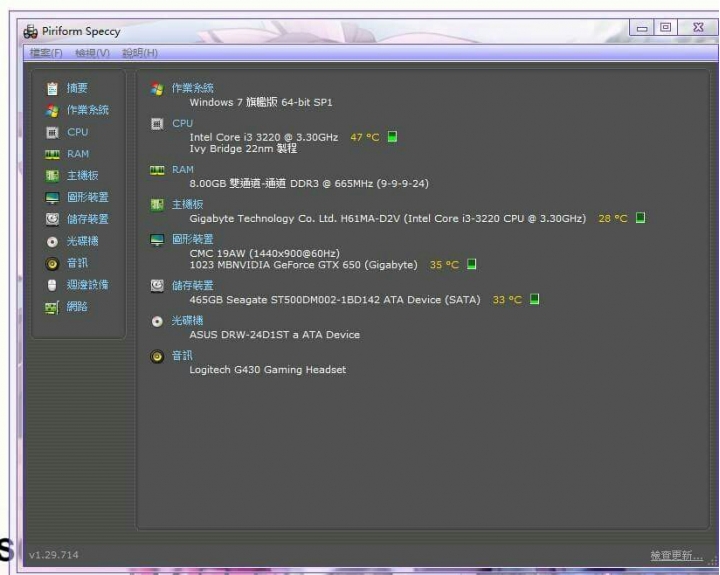
Task: Click the CPU chip icon in sidebar
Action: tap(52, 132)
